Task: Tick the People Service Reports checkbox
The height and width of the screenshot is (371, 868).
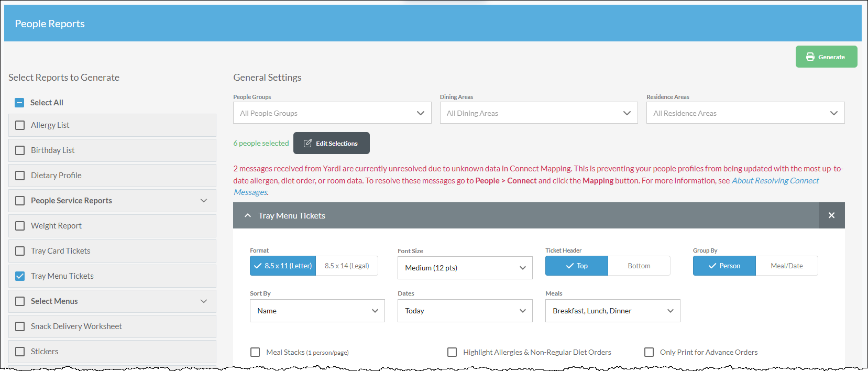Action: click(20, 201)
